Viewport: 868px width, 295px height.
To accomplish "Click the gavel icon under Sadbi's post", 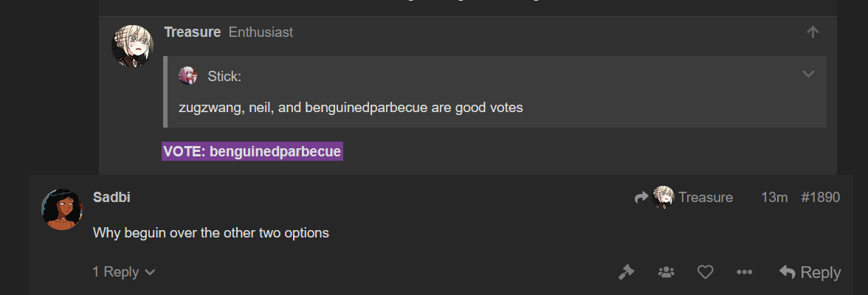I will pos(626,271).
